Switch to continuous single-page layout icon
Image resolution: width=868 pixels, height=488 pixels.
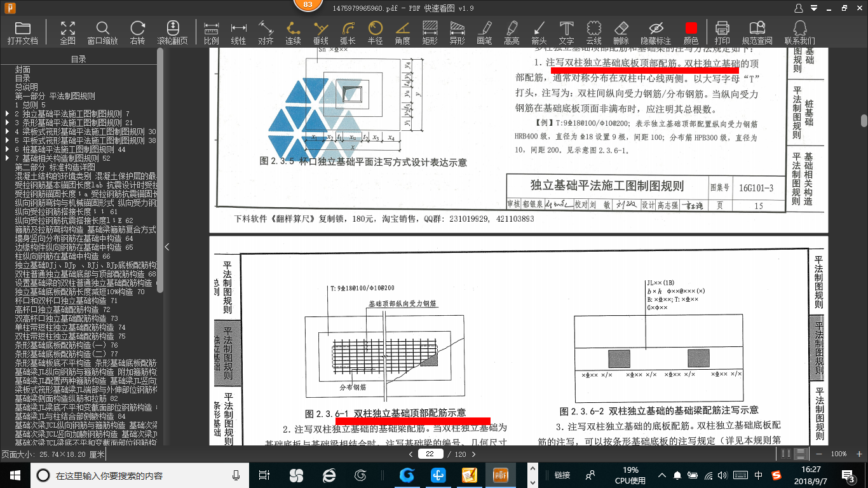(801, 454)
